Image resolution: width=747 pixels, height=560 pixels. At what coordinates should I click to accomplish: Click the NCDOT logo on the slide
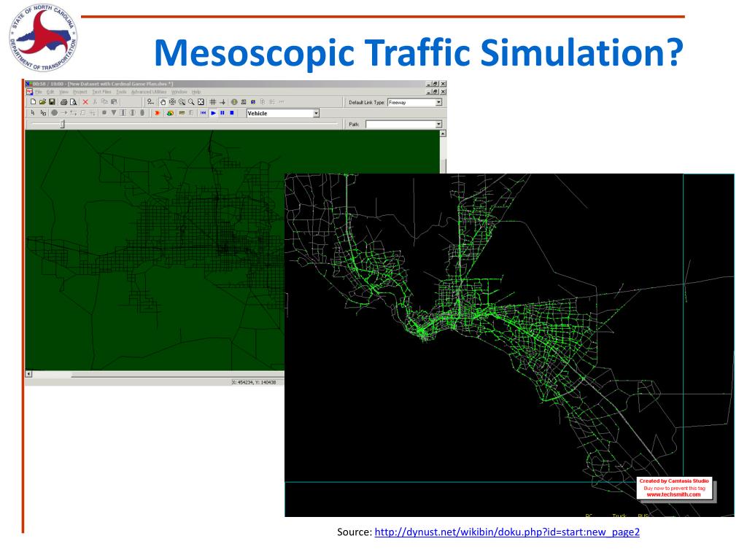point(43,38)
